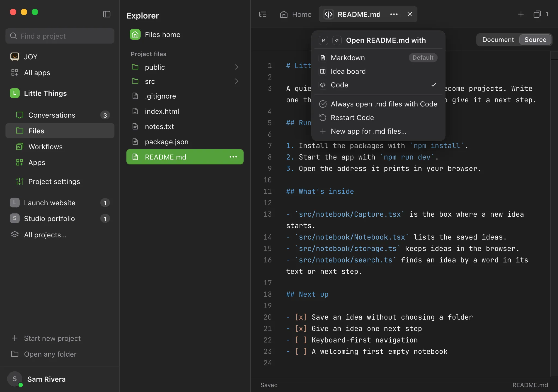The height and width of the screenshot is (392, 558).
Task: Add a new tab with plus icon
Action: (x=521, y=14)
